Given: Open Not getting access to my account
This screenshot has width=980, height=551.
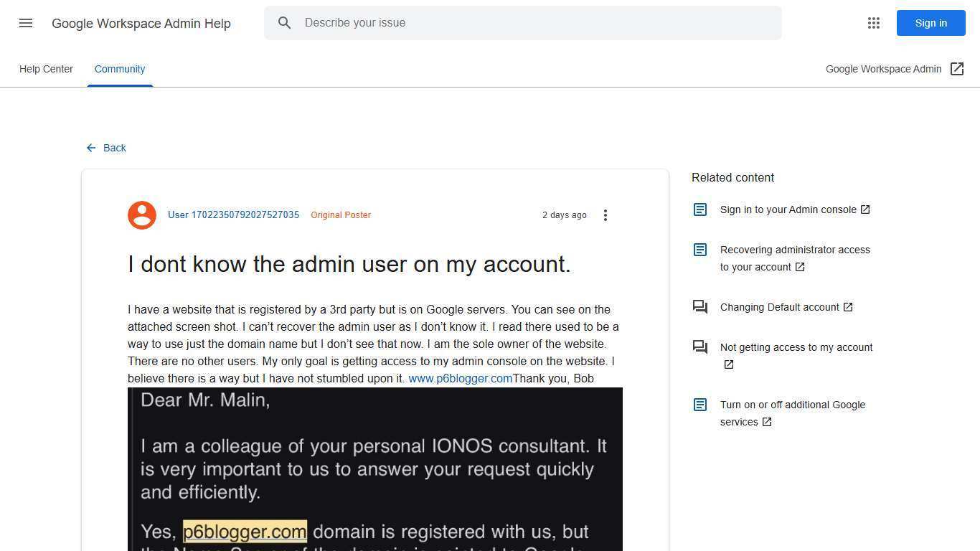Looking at the screenshot, I should (796, 347).
